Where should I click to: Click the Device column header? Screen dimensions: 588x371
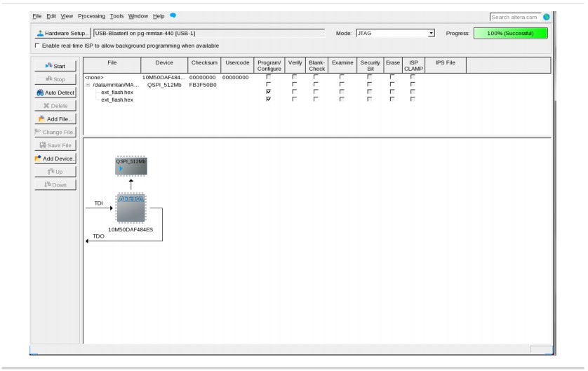coord(164,65)
